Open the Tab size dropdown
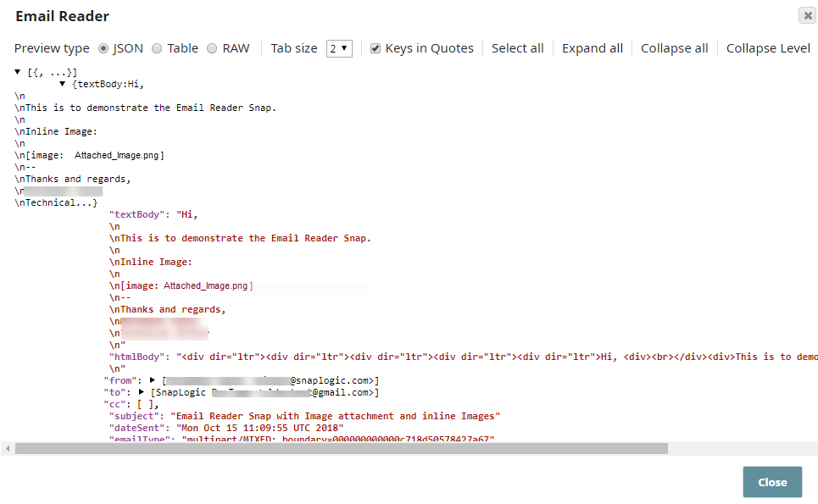This screenshot has height=504, width=818. (339, 48)
